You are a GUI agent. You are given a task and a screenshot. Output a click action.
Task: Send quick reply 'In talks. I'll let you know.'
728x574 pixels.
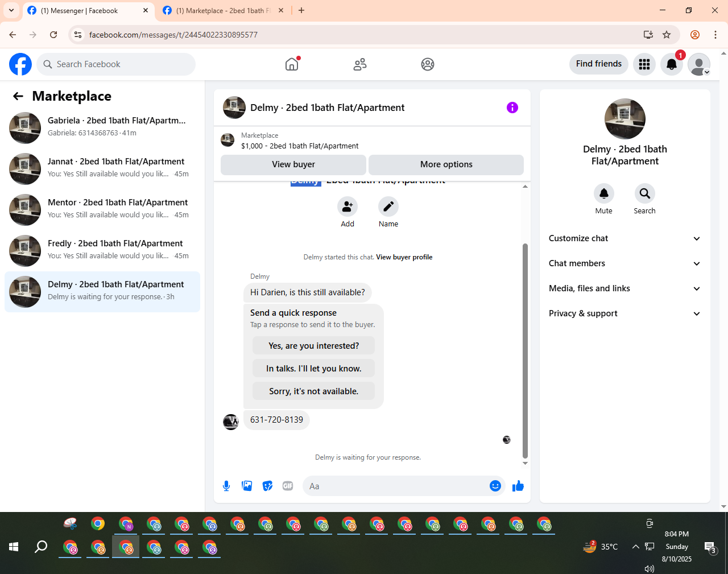(314, 369)
